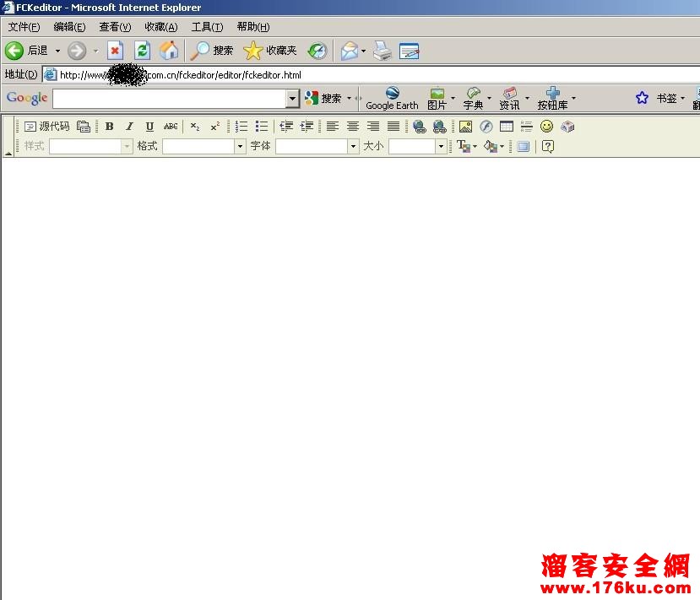Align text right
700x600 pixels.
pyautogui.click(x=373, y=127)
